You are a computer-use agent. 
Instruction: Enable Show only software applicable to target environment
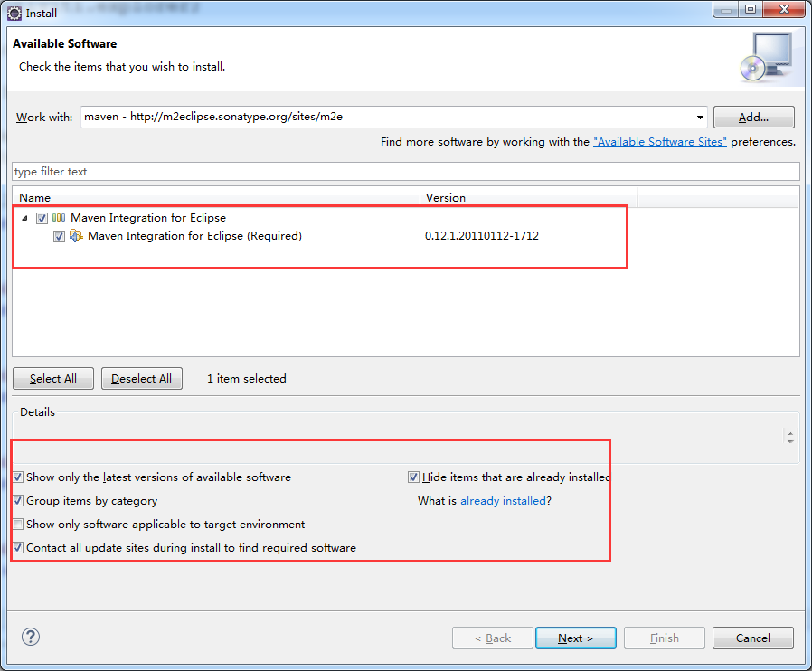click(18, 524)
